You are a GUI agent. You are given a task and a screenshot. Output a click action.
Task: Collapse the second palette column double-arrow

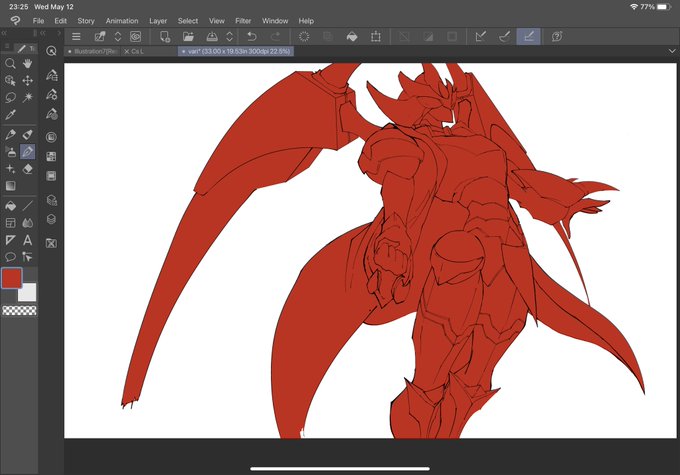(43, 33)
